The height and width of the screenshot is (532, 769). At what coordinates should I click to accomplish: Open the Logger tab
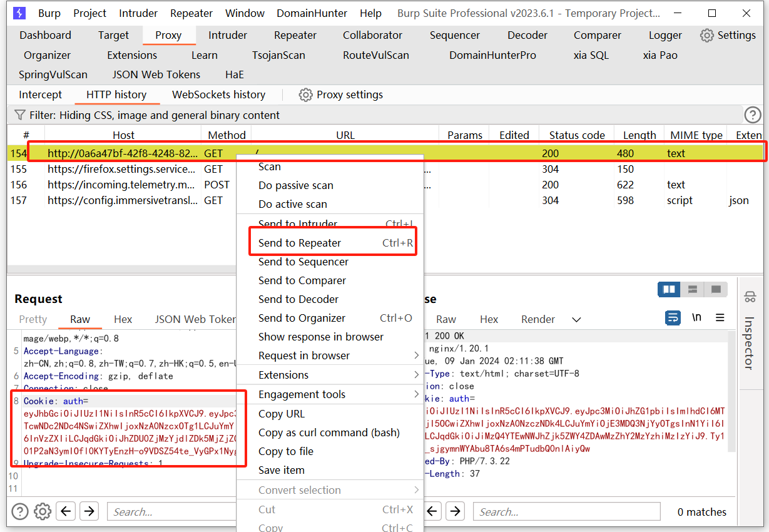coord(665,35)
